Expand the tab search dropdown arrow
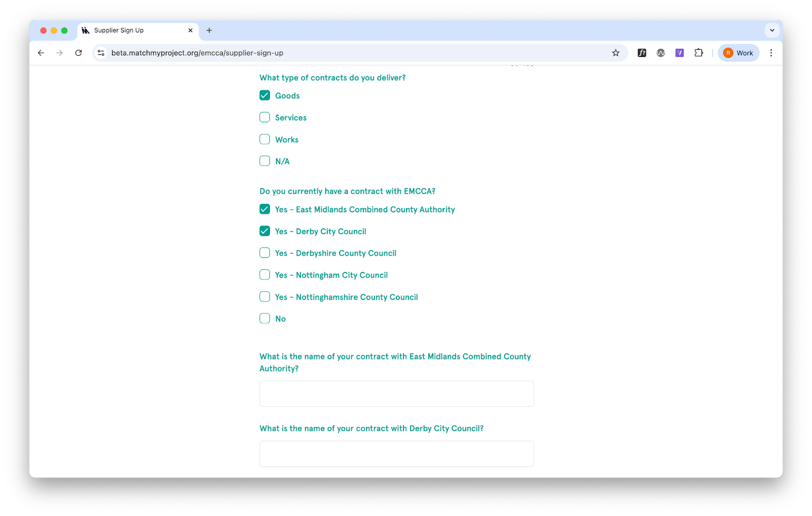Image resolution: width=812 pixels, height=516 pixels. [772, 30]
